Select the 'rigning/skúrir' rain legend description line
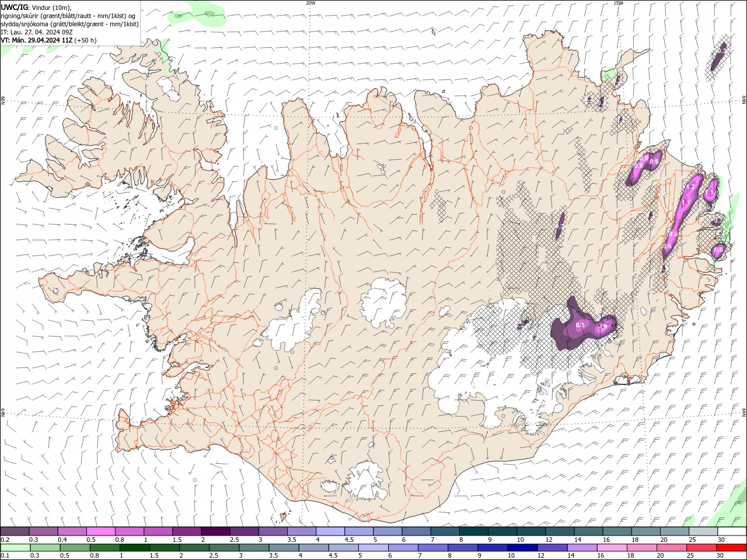This screenshot has height=560, width=747. pos(68,15)
